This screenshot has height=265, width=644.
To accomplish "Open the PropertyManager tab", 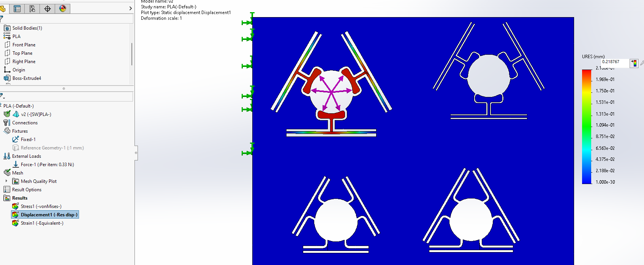I will (x=17, y=8).
